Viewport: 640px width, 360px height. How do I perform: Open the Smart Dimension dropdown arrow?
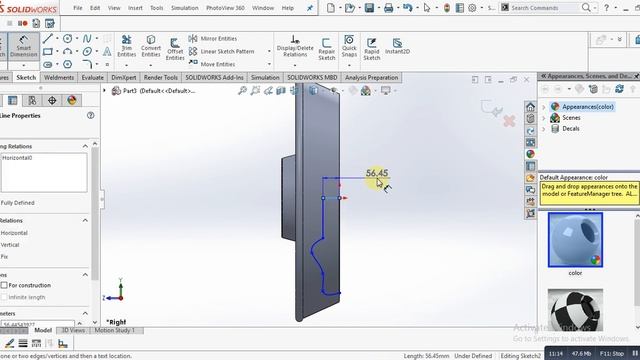23,65
